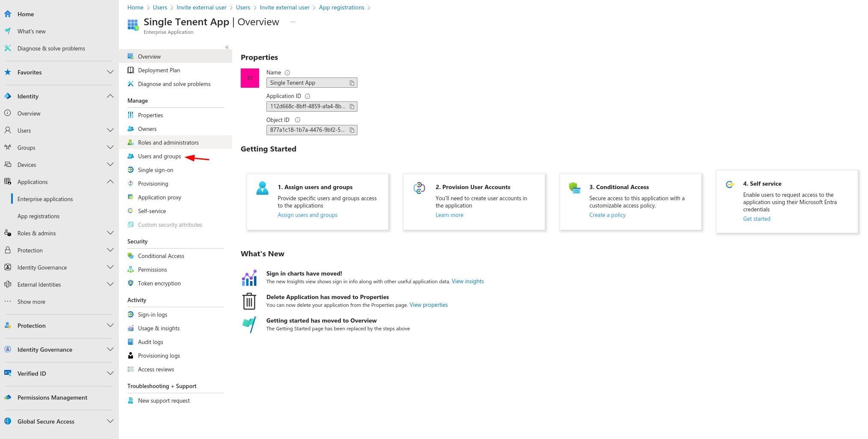Switch to App registrations in sidebar
The height and width of the screenshot is (439, 868).
click(x=39, y=216)
